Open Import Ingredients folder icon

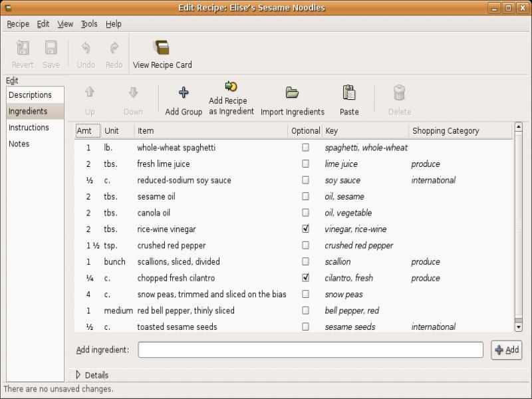pos(292,92)
